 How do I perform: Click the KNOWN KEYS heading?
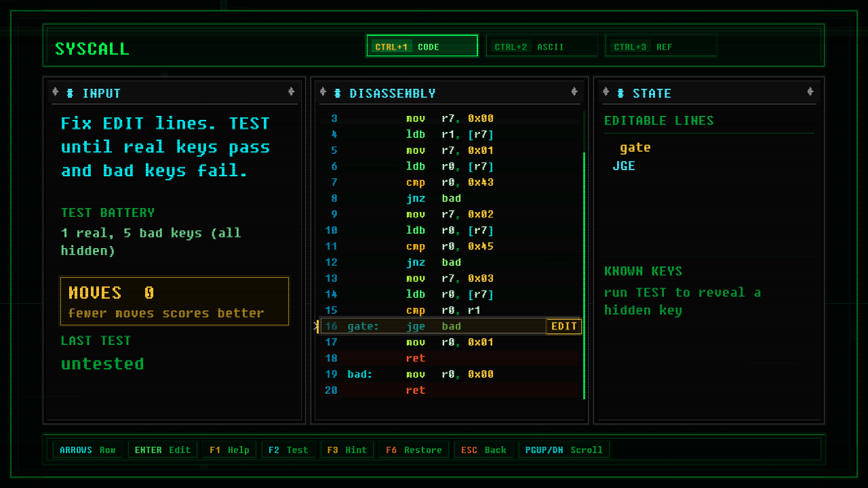click(643, 271)
